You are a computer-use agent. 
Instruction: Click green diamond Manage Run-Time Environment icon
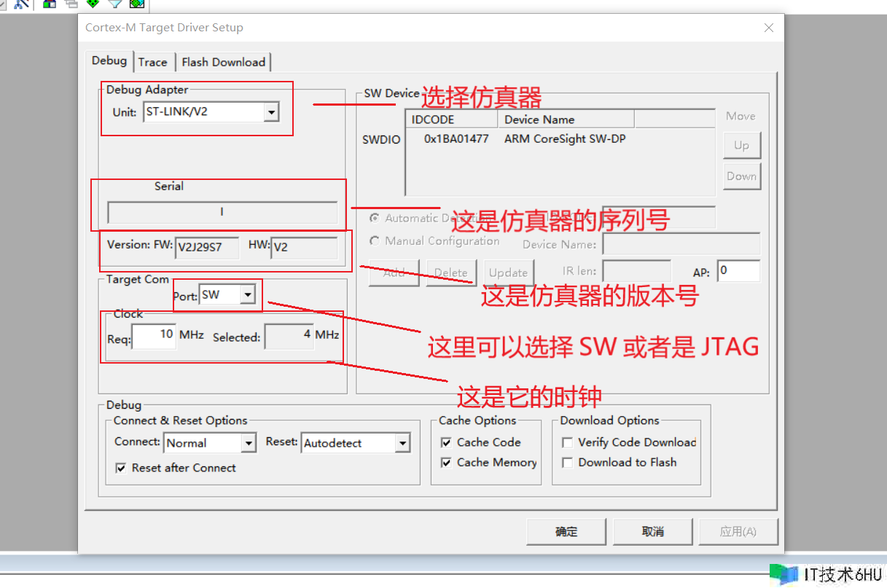pyautogui.click(x=93, y=4)
